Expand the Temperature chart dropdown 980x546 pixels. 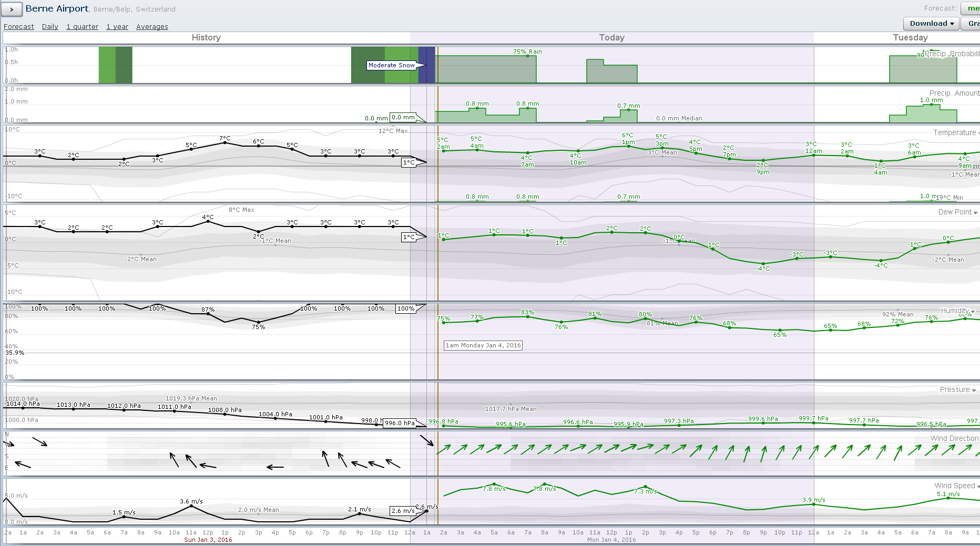[955, 133]
